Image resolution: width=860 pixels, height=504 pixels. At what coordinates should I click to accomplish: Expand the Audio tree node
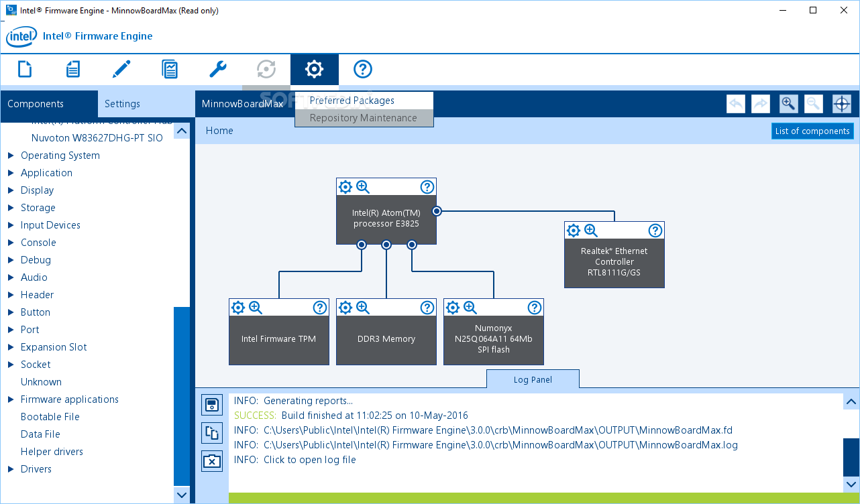pos(11,277)
